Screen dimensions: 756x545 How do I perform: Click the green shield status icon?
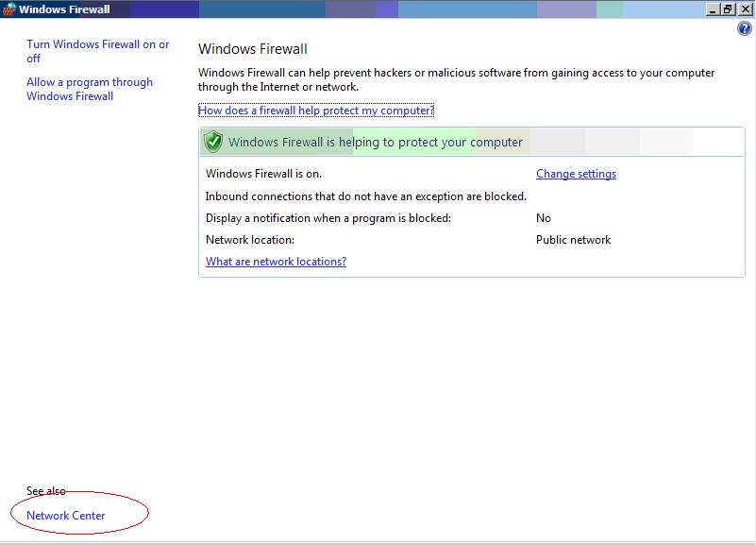(214, 143)
